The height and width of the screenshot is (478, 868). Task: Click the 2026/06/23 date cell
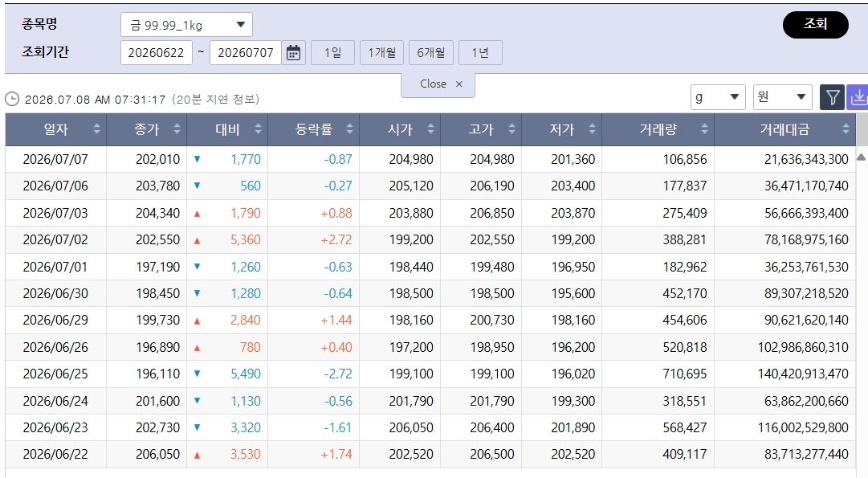pos(55,427)
